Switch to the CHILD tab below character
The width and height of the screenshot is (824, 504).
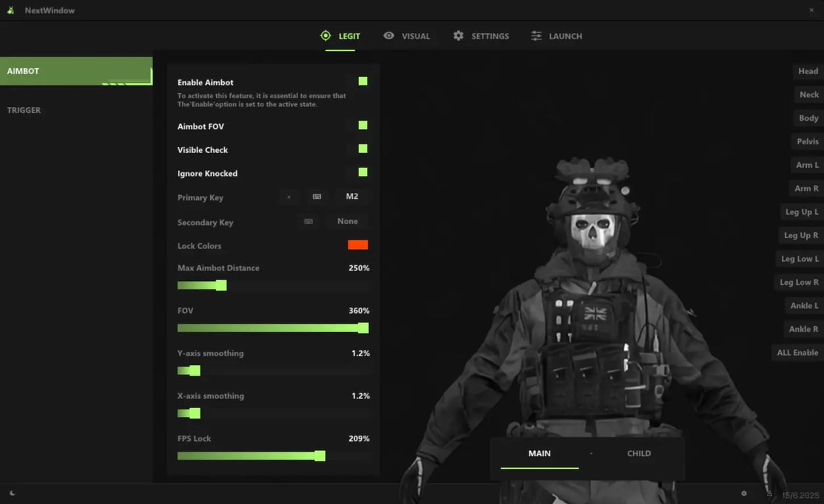(x=639, y=453)
